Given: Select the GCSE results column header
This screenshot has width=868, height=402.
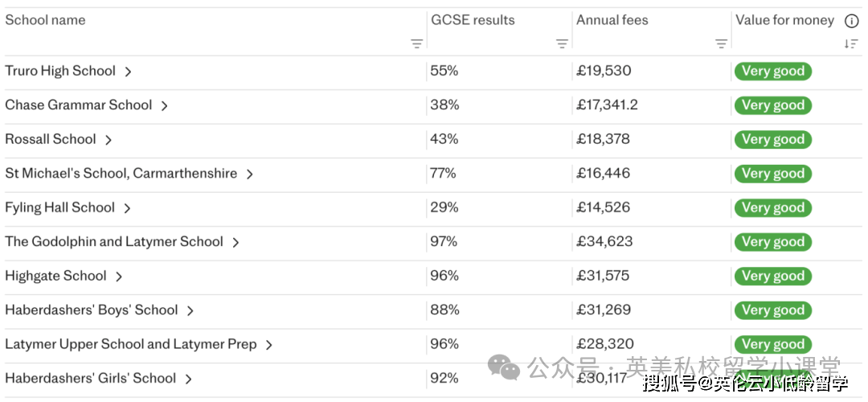Looking at the screenshot, I should (473, 20).
